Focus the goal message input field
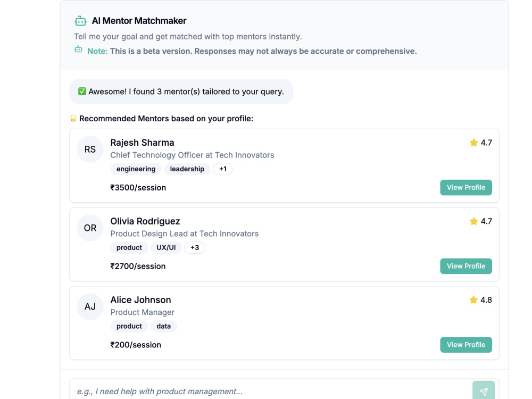This screenshot has width=532, height=399. pyautogui.click(x=271, y=391)
